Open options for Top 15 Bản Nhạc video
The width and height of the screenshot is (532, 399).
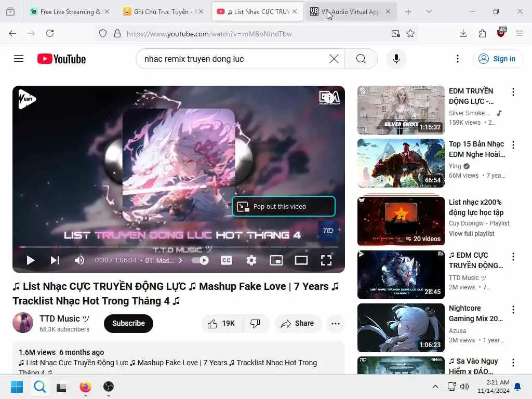[x=513, y=145]
